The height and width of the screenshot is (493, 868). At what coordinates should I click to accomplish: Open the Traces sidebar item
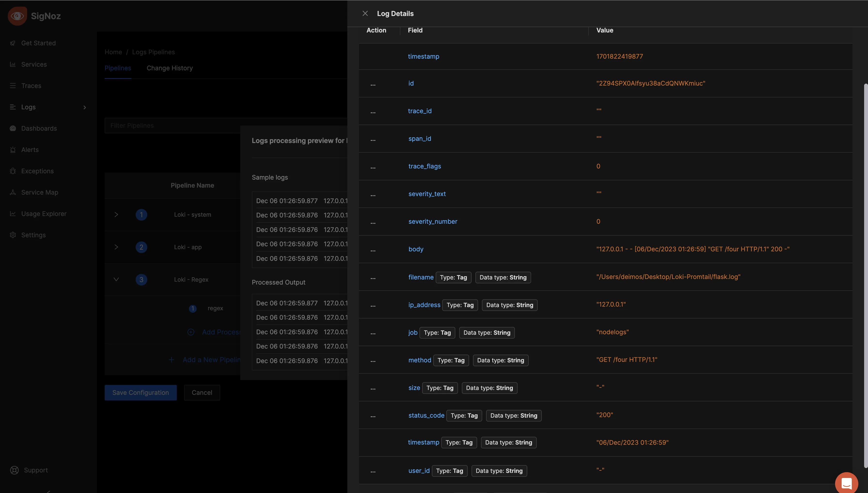pyautogui.click(x=31, y=86)
